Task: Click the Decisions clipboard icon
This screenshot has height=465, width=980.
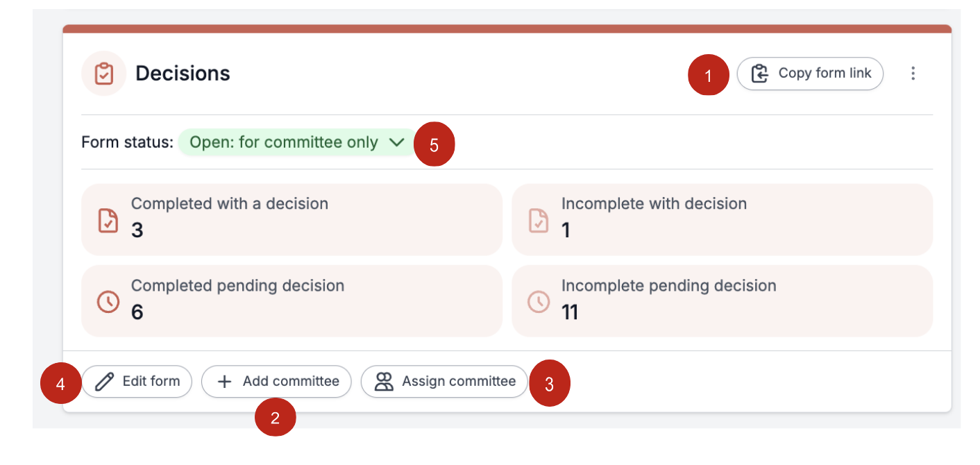Action: (x=104, y=74)
